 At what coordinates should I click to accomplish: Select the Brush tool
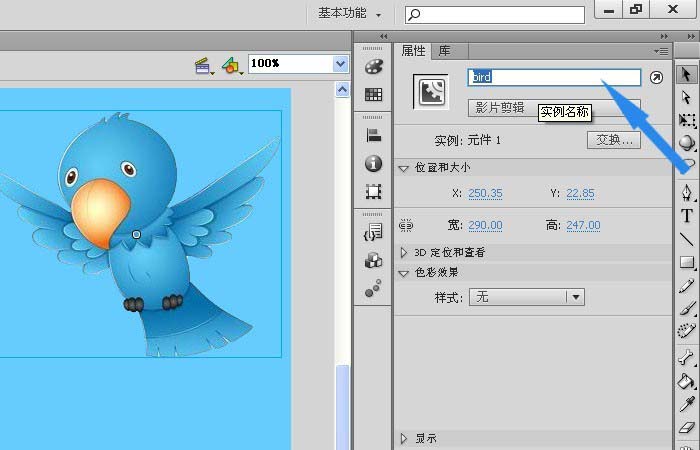[687, 308]
